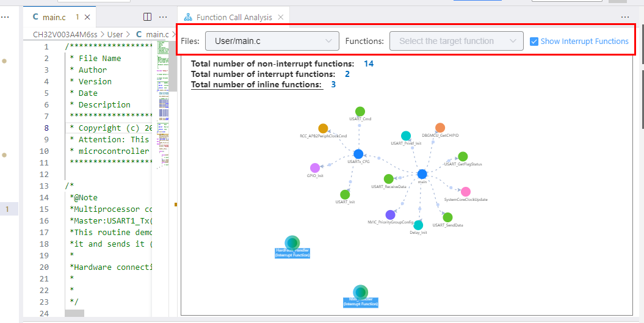The height and width of the screenshot is (323, 644).
Task: Click the editor horizontal scrollbar thumb
Action: tap(74, 313)
